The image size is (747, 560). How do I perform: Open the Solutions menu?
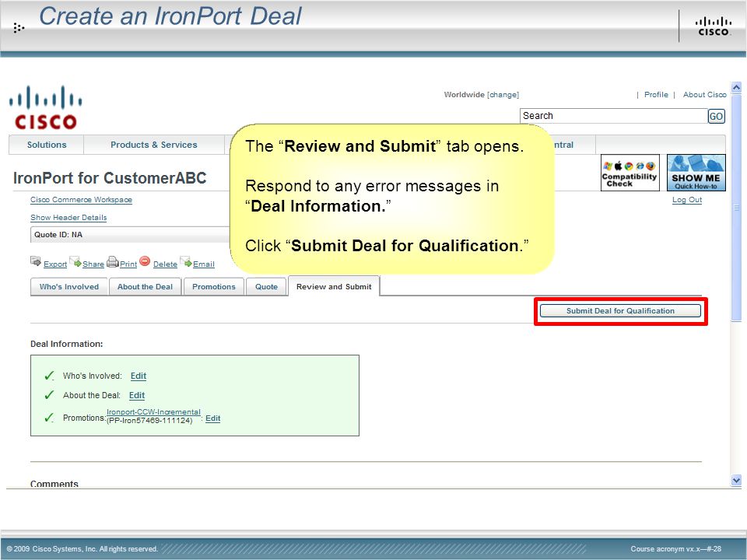47,145
